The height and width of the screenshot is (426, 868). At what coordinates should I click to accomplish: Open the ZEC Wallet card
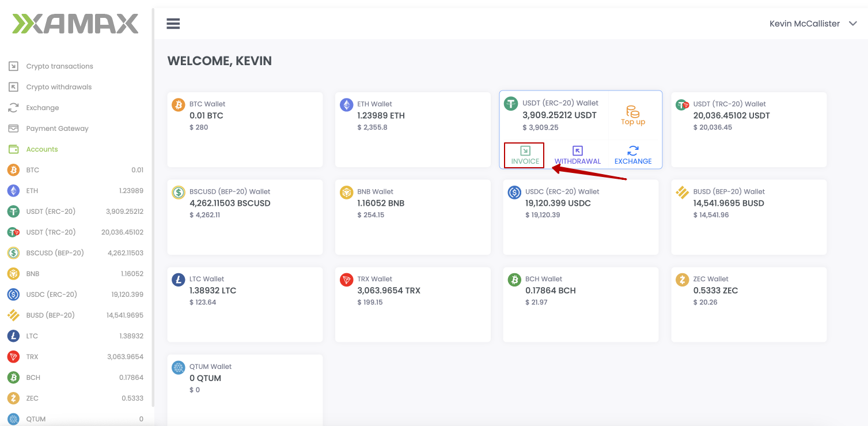[749, 305]
